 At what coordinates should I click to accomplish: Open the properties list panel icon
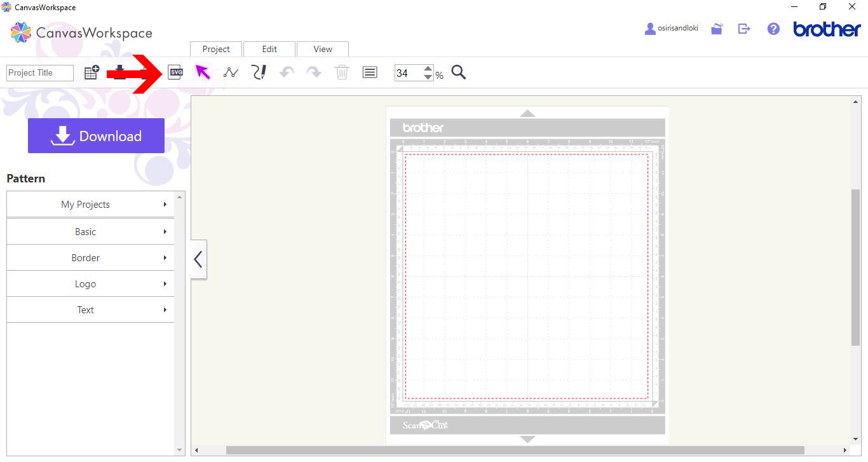(x=370, y=72)
